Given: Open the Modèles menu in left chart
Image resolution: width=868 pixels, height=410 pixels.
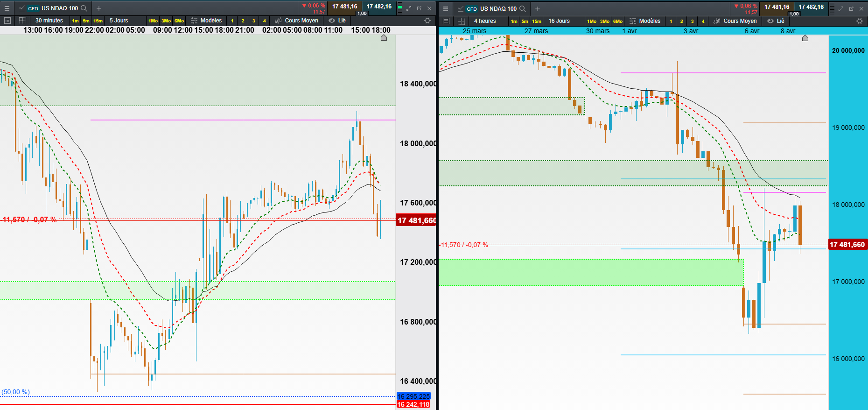Looking at the screenshot, I should click(x=206, y=21).
